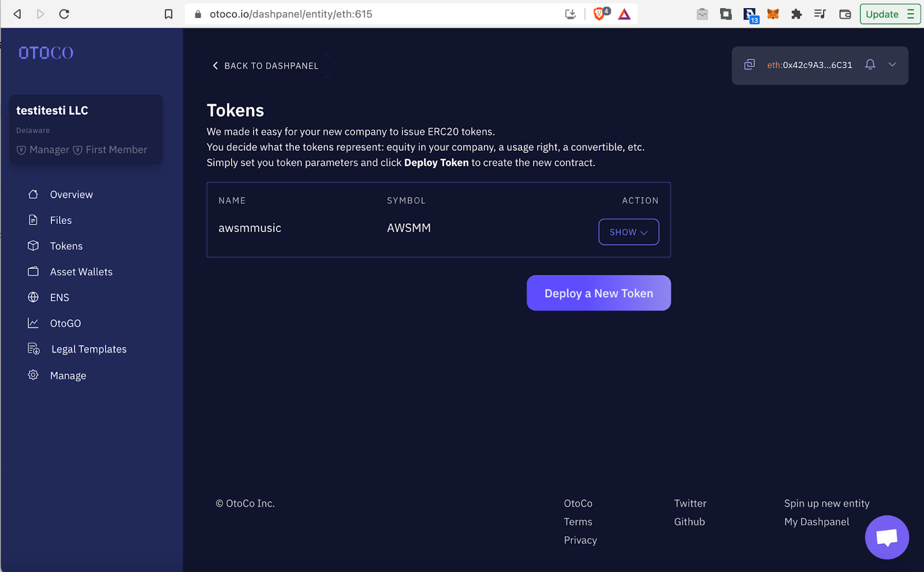924x572 pixels.
Task: Open the chat support bubble
Action: pyautogui.click(x=886, y=537)
